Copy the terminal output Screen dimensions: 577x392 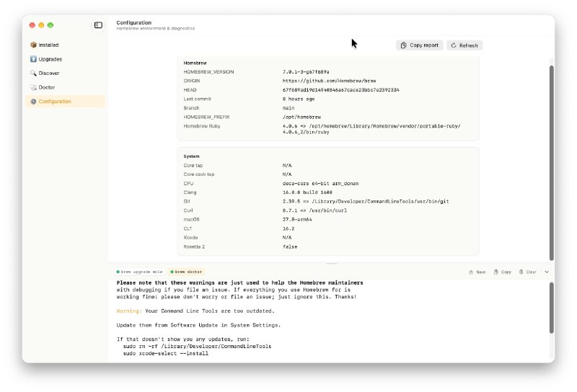pos(503,272)
